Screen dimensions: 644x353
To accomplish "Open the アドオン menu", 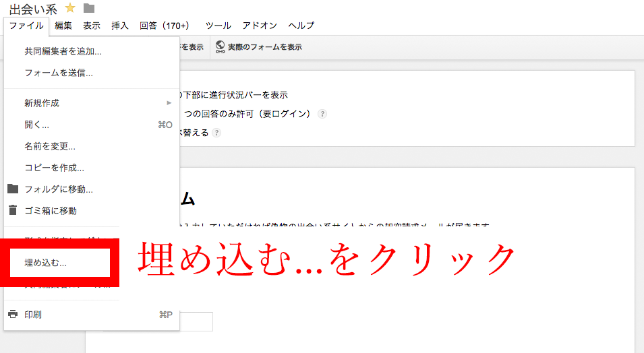I will pos(260,26).
